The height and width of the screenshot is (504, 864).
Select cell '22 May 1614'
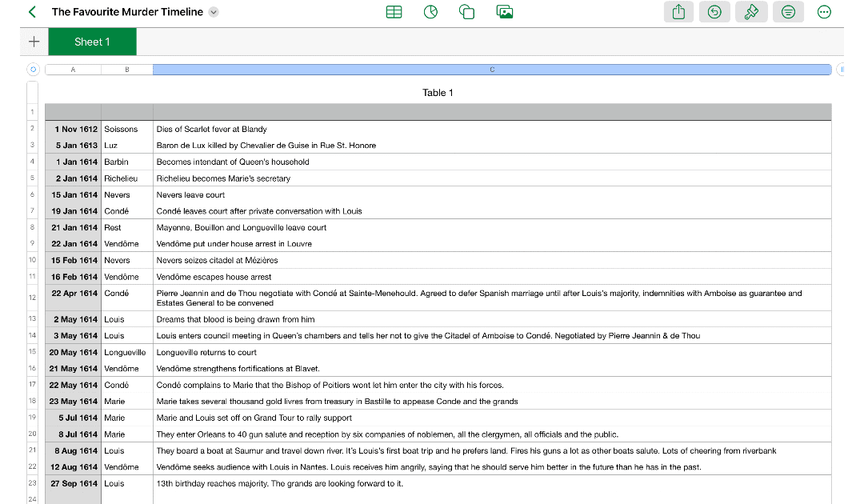(73, 385)
